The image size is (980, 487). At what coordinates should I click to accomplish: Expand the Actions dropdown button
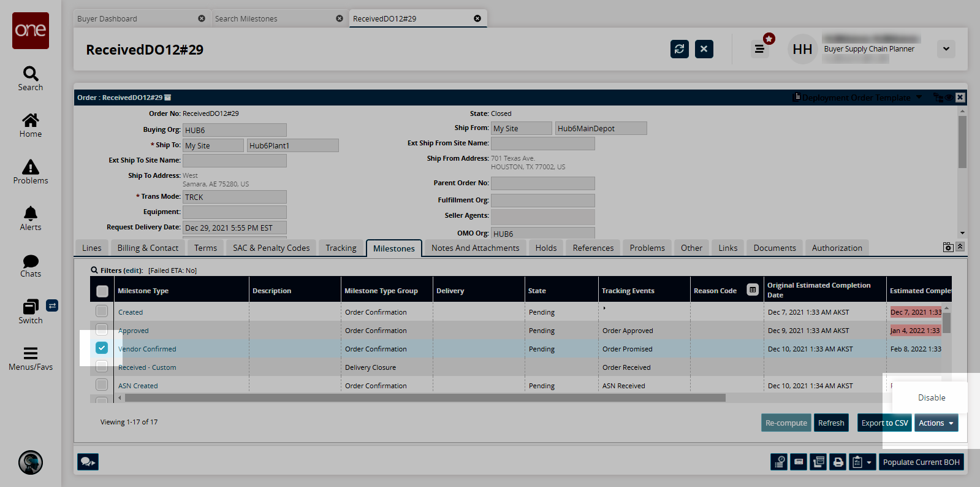pos(936,423)
